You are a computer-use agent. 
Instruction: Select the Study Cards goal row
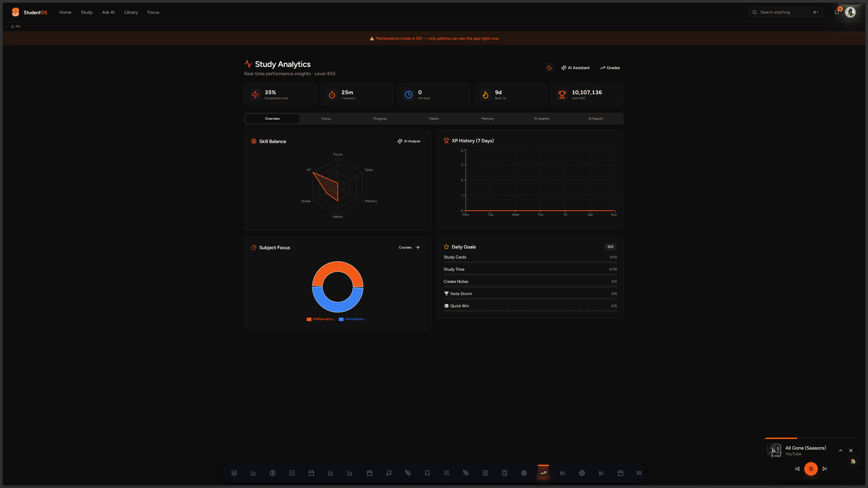coord(530,259)
